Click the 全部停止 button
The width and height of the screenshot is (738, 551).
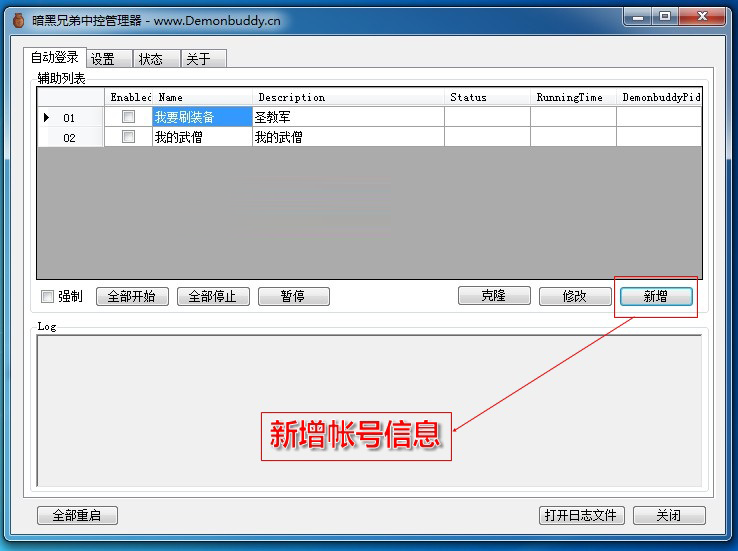[213, 297]
